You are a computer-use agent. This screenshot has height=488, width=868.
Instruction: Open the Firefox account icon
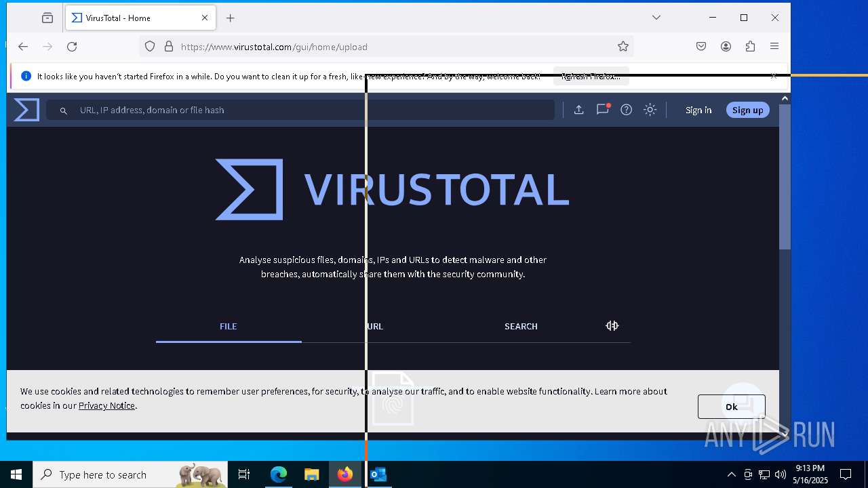[726, 47]
